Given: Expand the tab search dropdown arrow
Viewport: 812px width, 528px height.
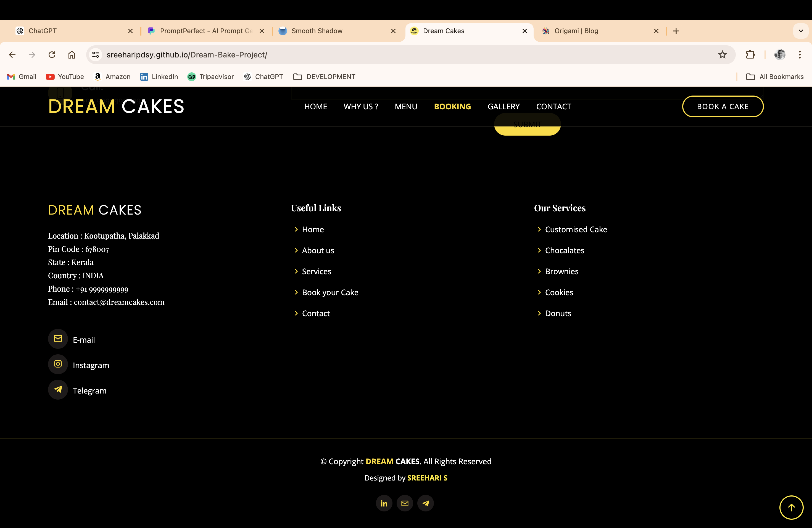Looking at the screenshot, I should pos(801,31).
